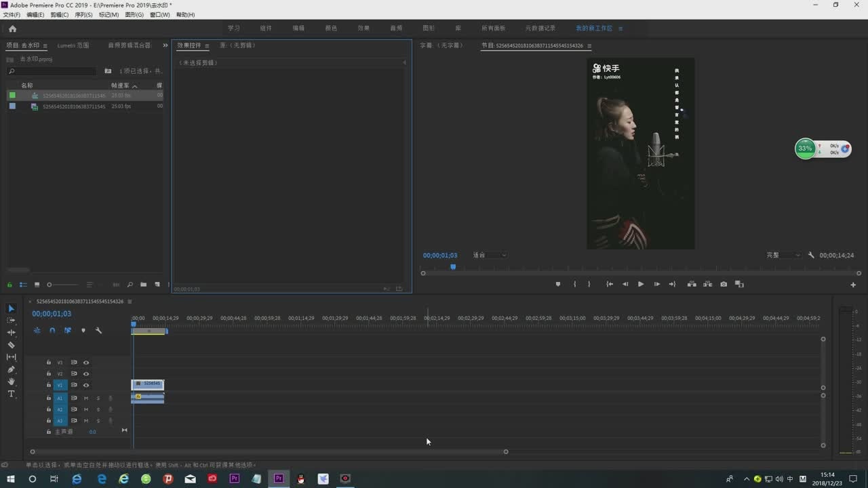Create new bin in project panel

coord(143,285)
